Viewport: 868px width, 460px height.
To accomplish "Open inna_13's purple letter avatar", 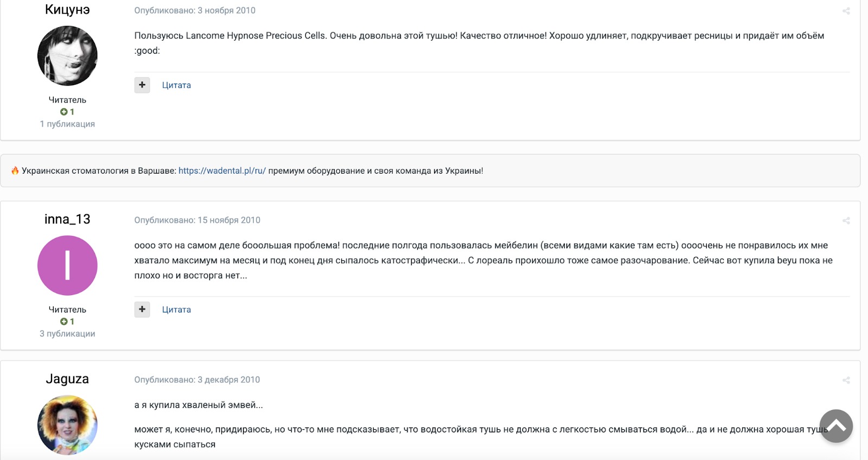I will point(67,265).
